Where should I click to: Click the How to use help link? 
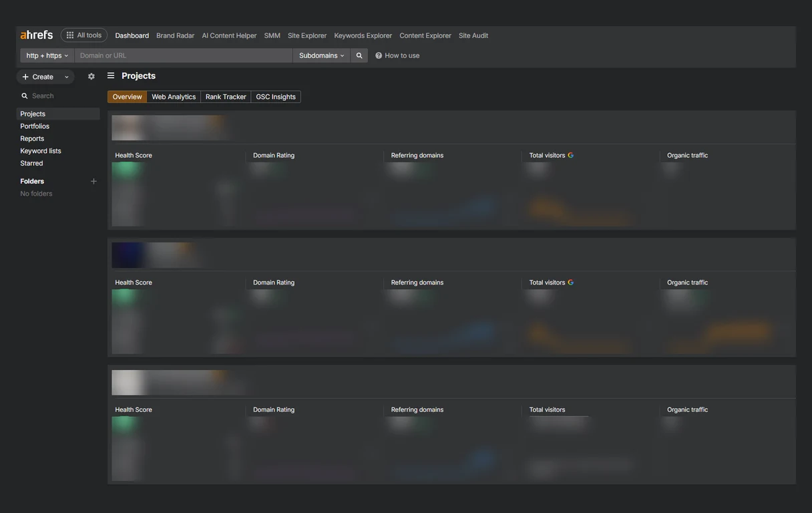(x=397, y=55)
